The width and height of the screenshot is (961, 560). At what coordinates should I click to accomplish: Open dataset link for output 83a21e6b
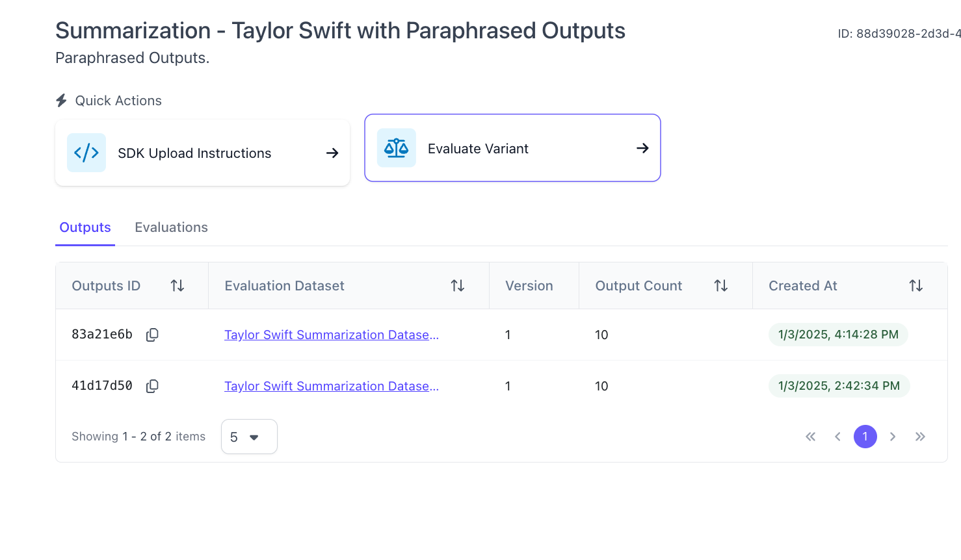pyautogui.click(x=332, y=335)
